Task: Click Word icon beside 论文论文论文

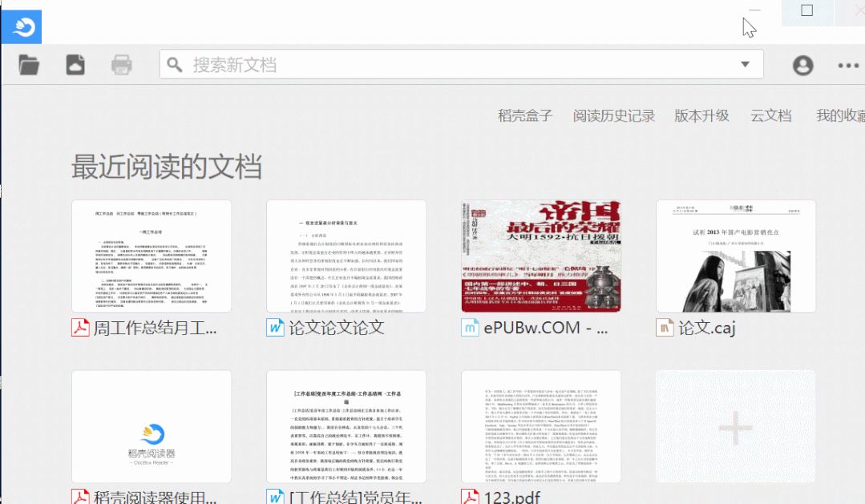Action: click(x=275, y=328)
